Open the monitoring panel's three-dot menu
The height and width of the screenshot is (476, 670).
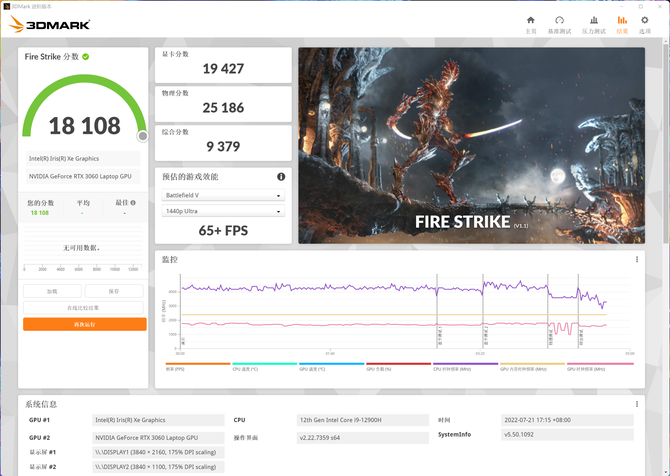click(637, 259)
